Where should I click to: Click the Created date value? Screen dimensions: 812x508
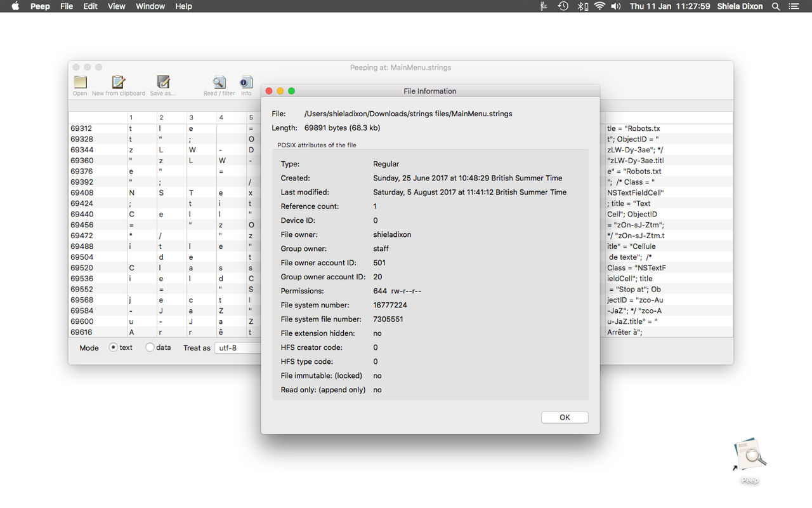(x=468, y=178)
